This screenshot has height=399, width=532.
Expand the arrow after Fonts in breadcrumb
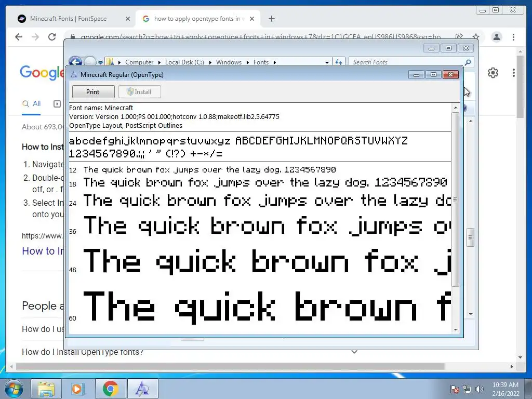click(274, 62)
